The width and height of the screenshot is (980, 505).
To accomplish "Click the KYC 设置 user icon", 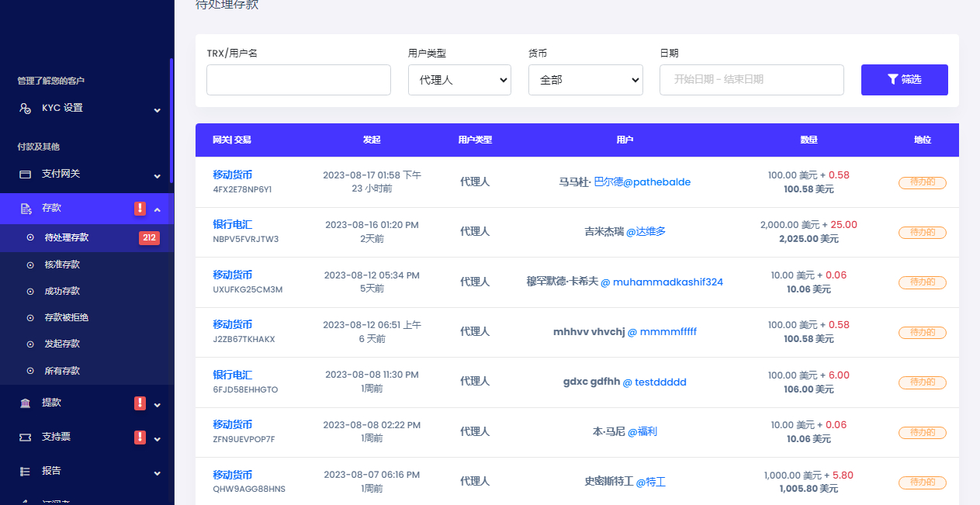I will pyautogui.click(x=26, y=109).
